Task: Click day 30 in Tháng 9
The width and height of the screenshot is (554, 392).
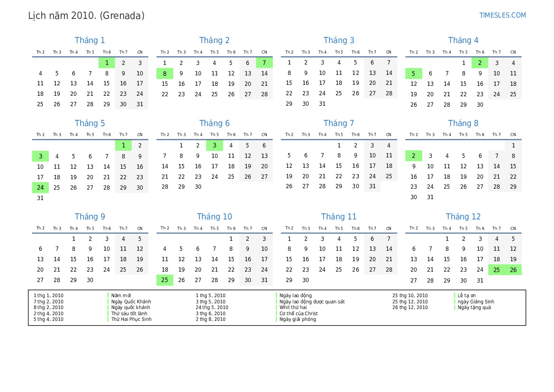Action: 90,280
